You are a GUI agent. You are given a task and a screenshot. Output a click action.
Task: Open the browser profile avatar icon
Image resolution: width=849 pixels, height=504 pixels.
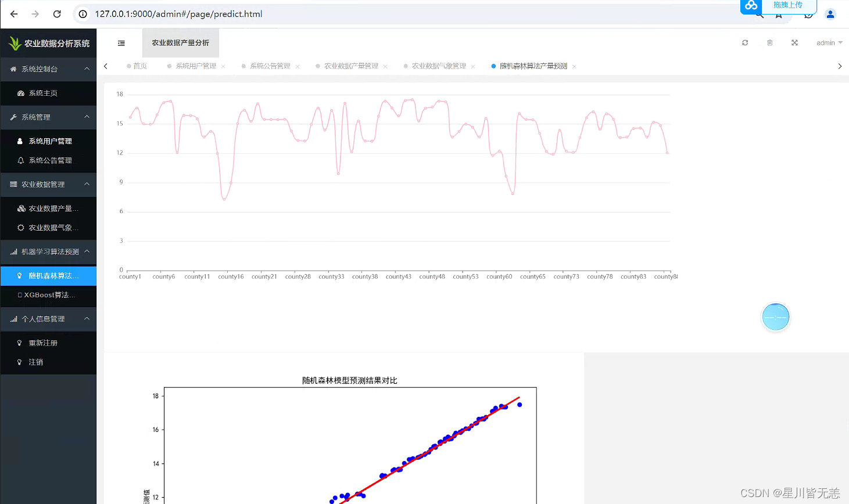tap(830, 15)
